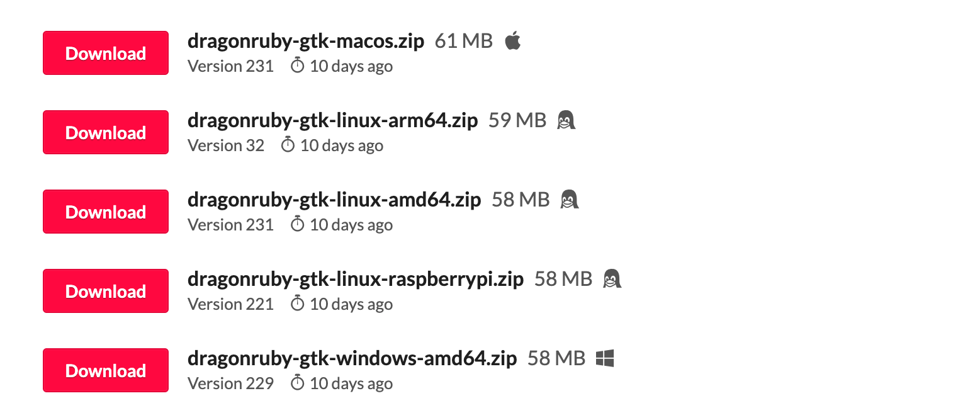Download dragonruby-gtk-linux-amd64.zip

(x=105, y=212)
